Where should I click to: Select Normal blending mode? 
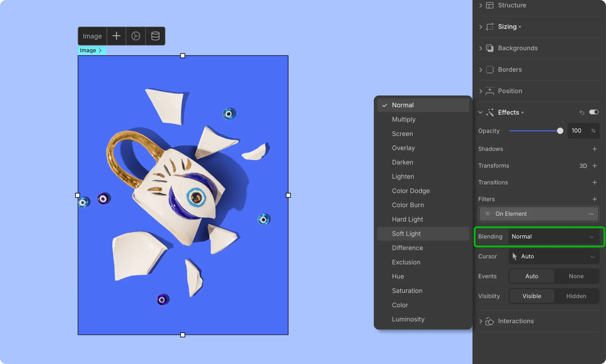point(423,105)
